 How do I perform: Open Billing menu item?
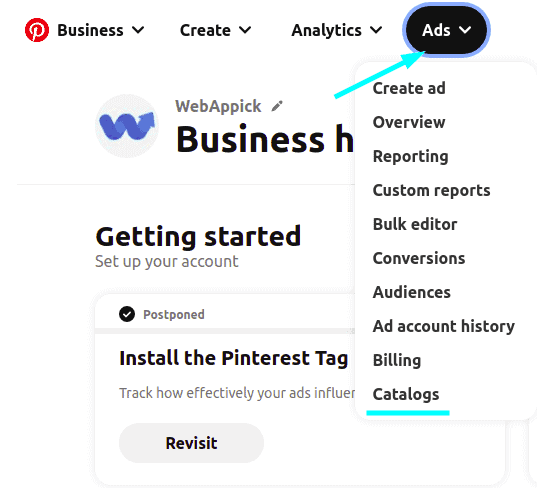point(397,360)
